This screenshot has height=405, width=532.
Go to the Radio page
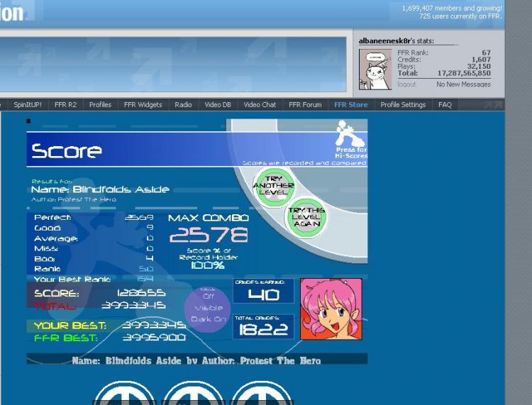coord(183,105)
